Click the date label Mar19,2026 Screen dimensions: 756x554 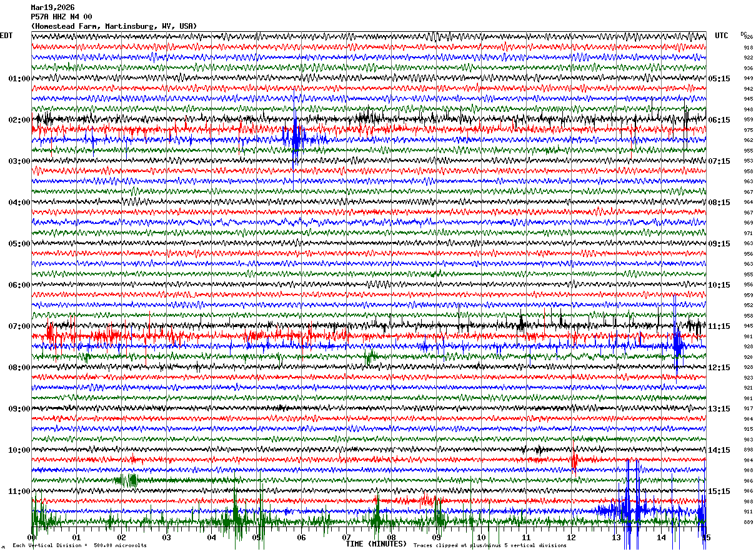(52, 8)
